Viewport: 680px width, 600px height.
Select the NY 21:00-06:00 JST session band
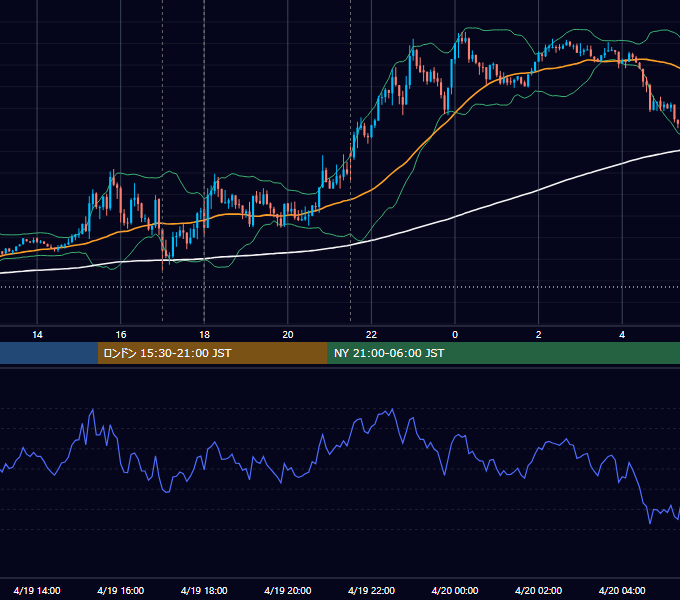click(x=503, y=353)
